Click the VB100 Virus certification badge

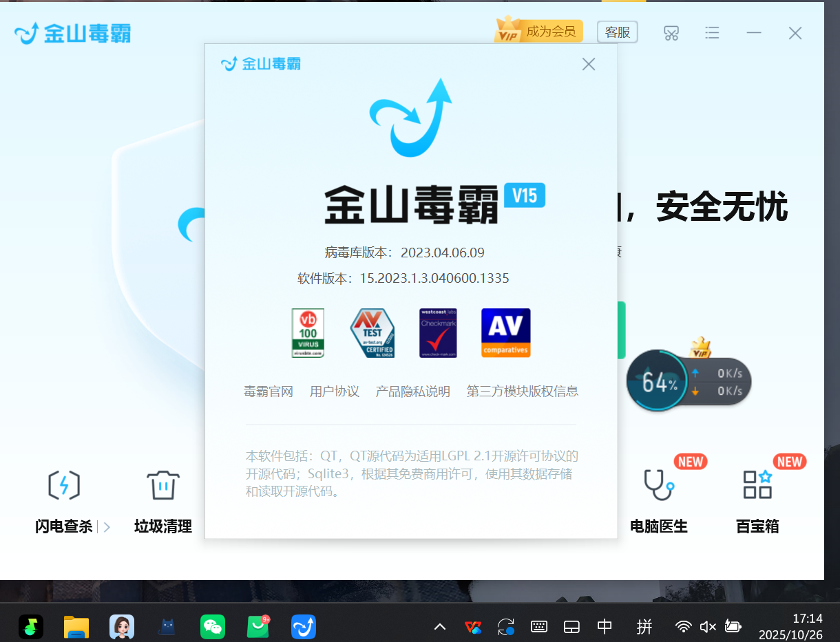pos(308,333)
